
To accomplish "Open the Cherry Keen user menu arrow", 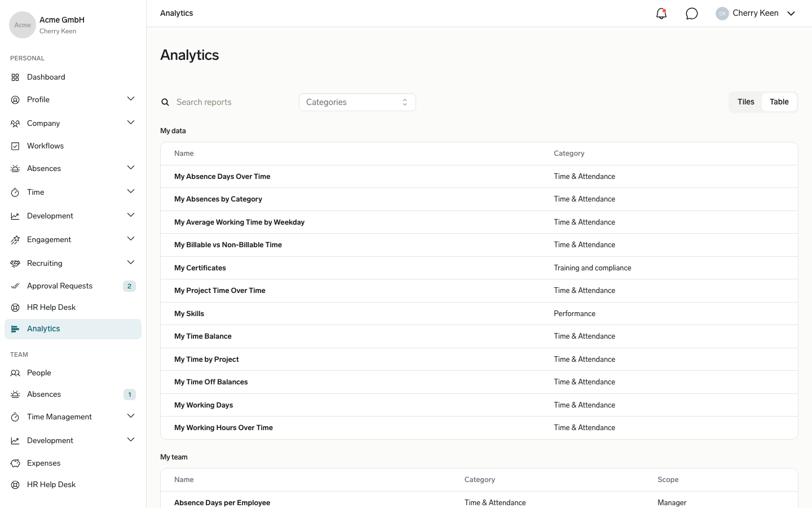I will [x=791, y=14].
